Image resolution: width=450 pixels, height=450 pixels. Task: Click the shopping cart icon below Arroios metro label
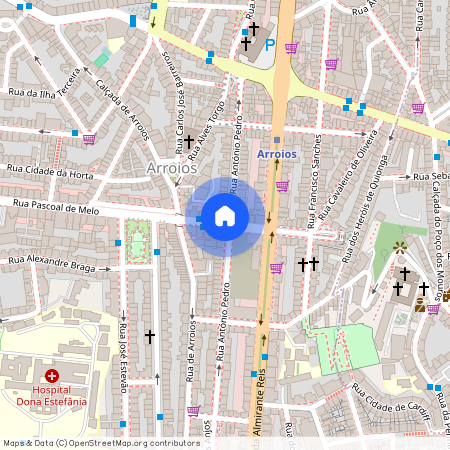(283, 186)
